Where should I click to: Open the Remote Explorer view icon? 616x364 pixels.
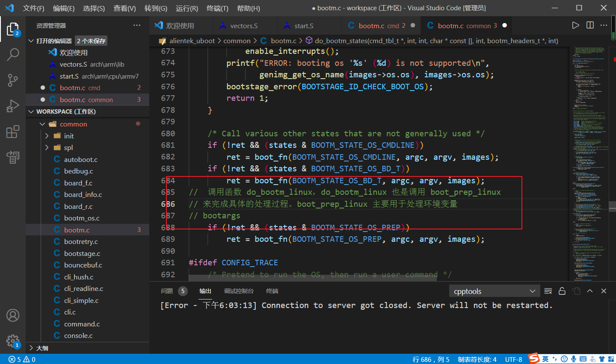pyautogui.click(x=13, y=157)
